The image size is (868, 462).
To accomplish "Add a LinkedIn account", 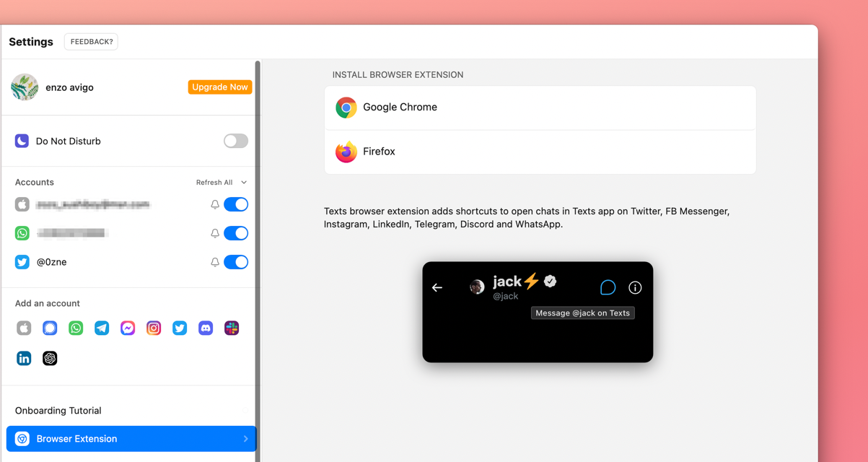I will (24, 359).
